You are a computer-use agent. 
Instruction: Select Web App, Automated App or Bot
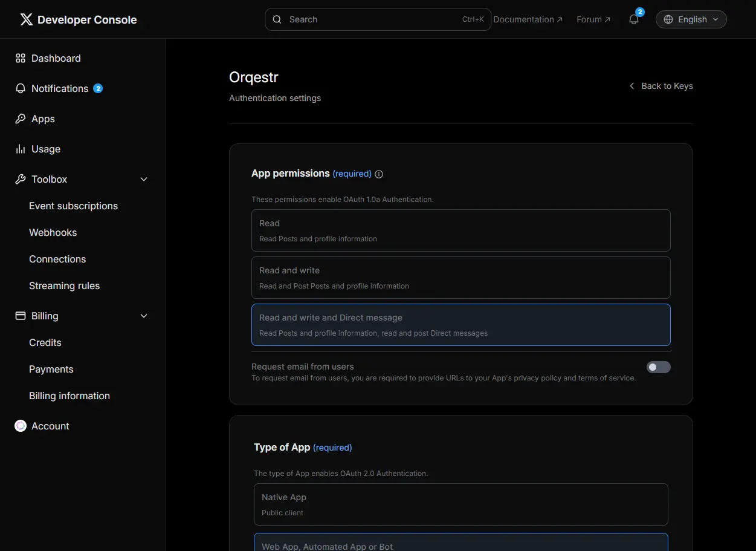click(x=461, y=543)
